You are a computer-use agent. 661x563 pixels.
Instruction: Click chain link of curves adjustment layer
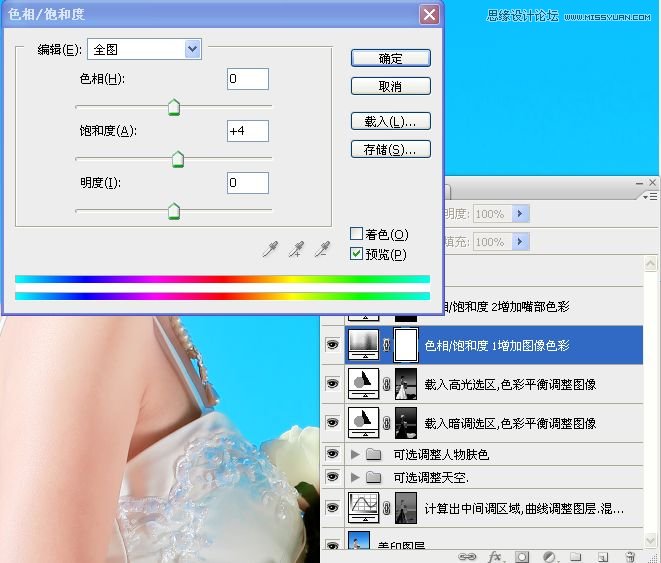(x=386, y=508)
